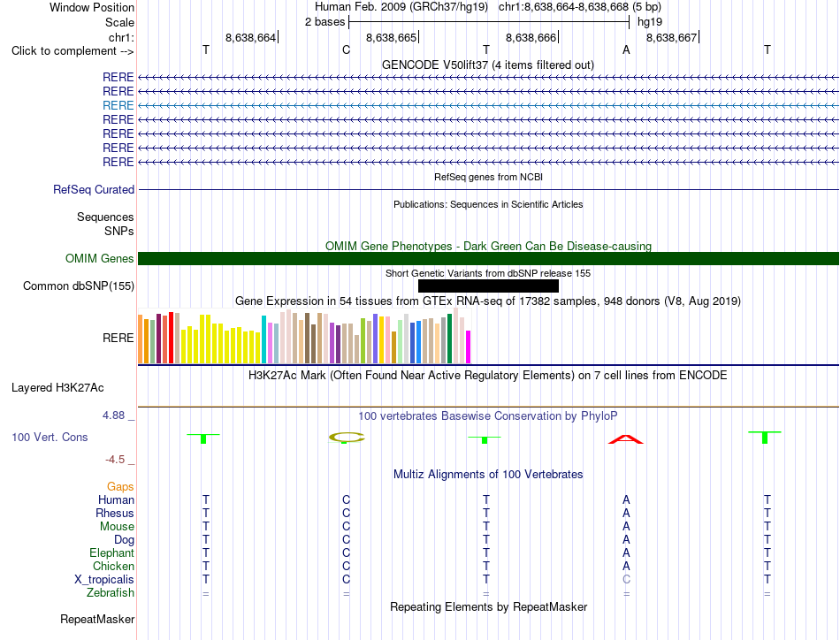The height and width of the screenshot is (640, 840).
Task: Select the Elephant alignment row label
Action: pyautogui.click(x=111, y=552)
